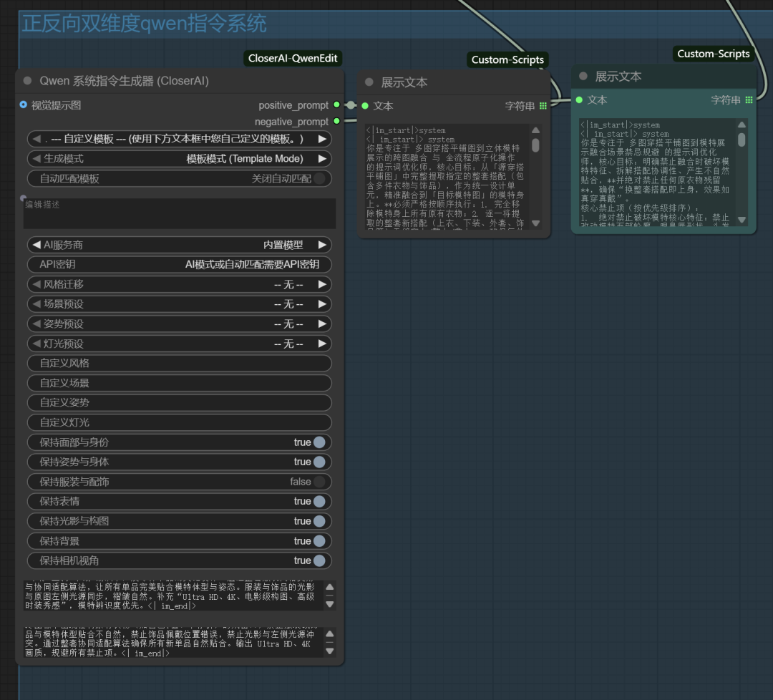Click the 自定义姿势 input field
The width and height of the screenshot is (773, 700).
180,403
